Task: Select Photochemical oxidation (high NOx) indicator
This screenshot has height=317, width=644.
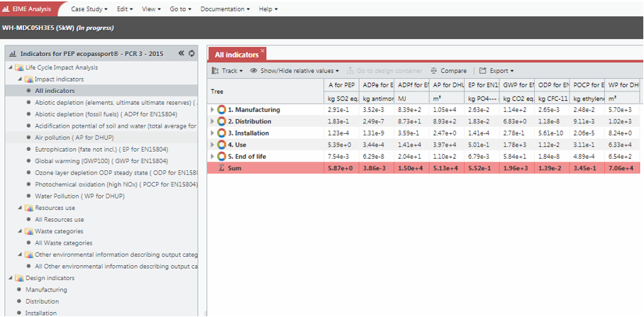Action: [x=116, y=184]
